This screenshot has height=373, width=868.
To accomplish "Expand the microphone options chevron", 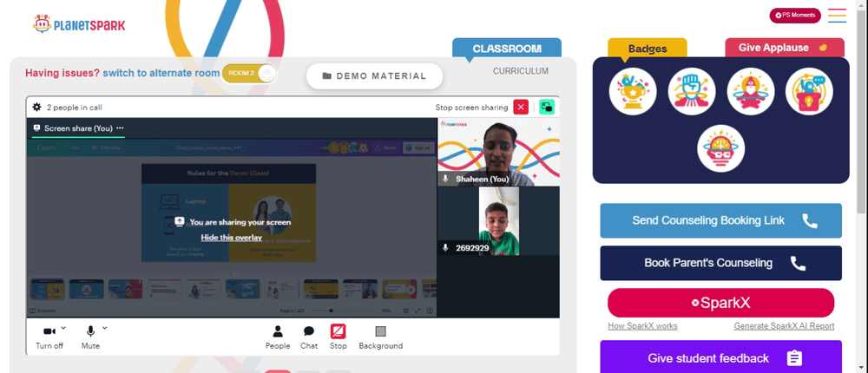I will point(105,328).
